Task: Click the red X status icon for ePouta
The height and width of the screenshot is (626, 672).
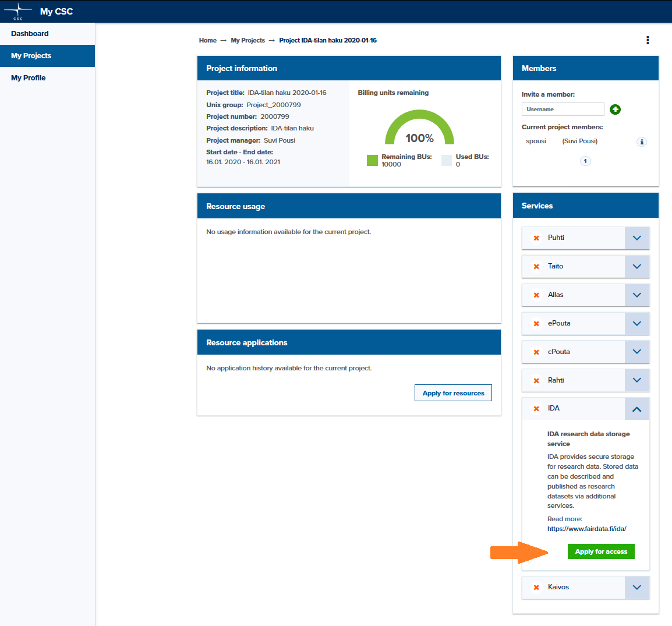Action: [x=536, y=324]
